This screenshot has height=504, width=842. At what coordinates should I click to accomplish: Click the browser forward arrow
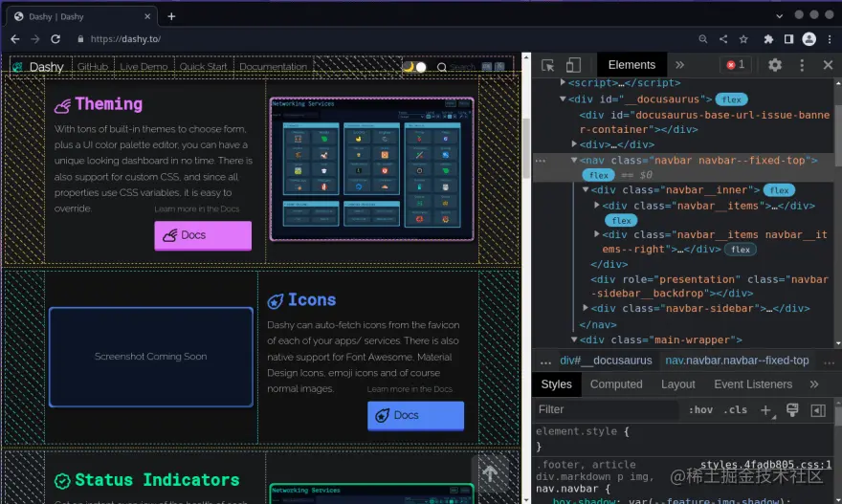point(34,39)
